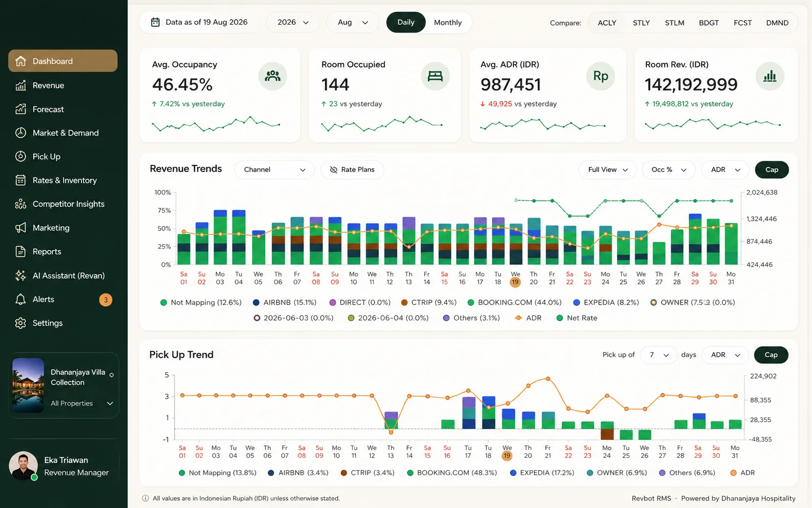This screenshot has height=508, width=812.
Task: Open the 2026 year dropdown
Action: point(293,23)
